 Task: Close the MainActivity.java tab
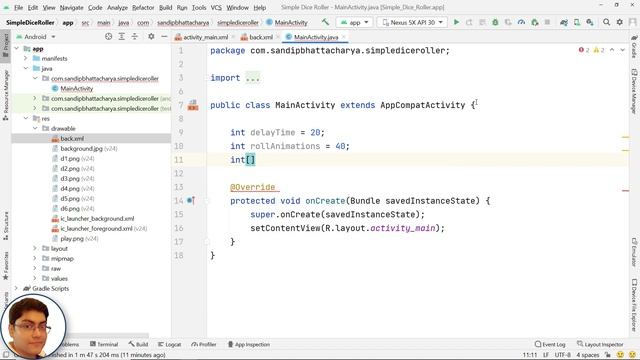tap(343, 37)
